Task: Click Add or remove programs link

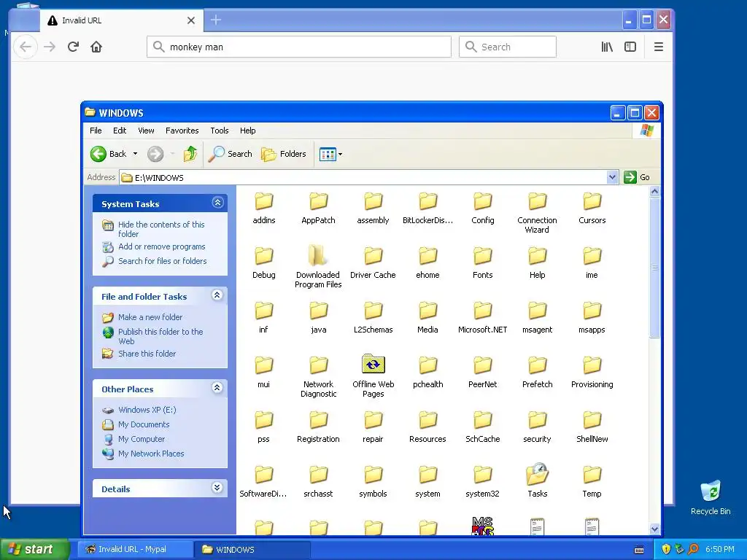Action: (x=161, y=246)
